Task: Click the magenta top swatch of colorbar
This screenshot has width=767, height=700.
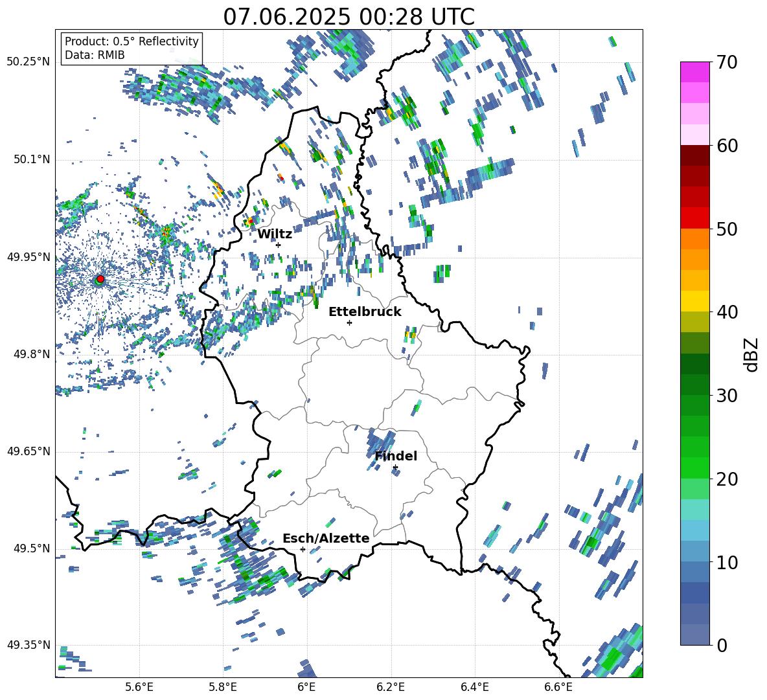Action: click(694, 73)
